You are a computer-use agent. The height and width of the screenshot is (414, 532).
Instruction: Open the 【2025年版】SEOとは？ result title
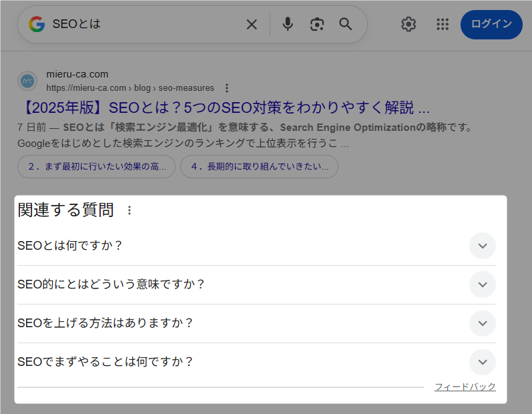[223, 108]
